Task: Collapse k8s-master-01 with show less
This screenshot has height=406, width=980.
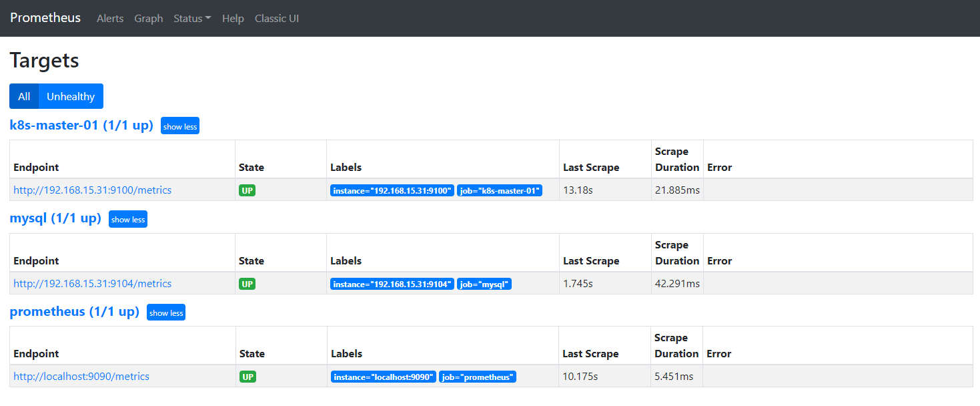Action: [x=180, y=126]
